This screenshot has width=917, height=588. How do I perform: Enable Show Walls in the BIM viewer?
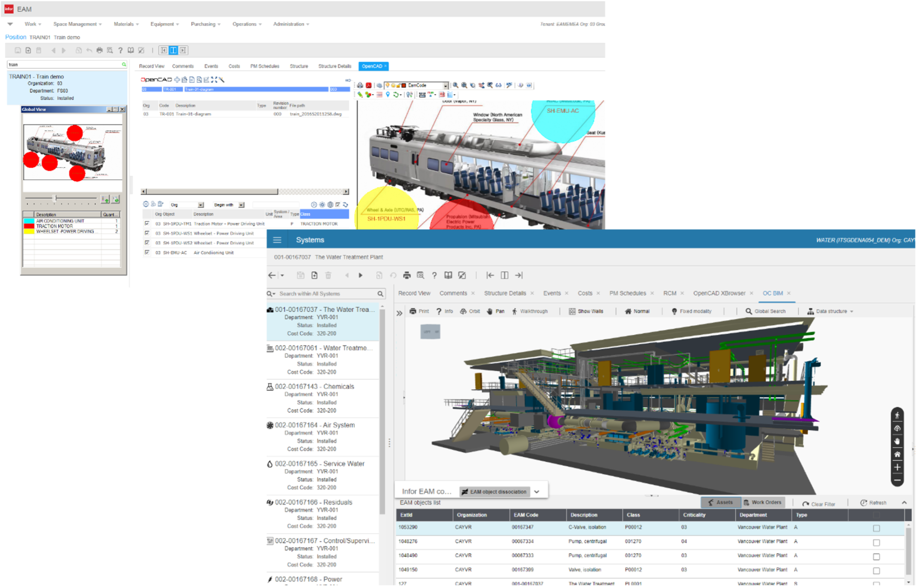[x=584, y=311]
